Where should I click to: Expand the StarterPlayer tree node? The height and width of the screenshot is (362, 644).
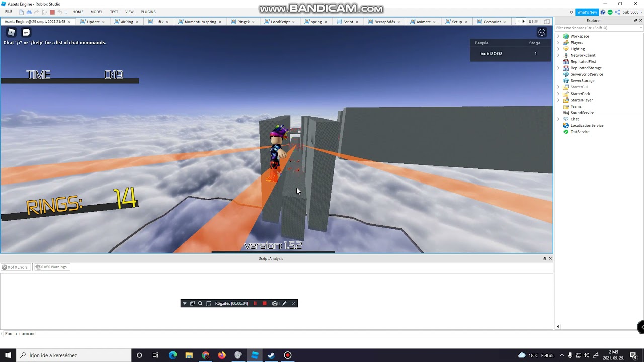click(x=558, y=100)
